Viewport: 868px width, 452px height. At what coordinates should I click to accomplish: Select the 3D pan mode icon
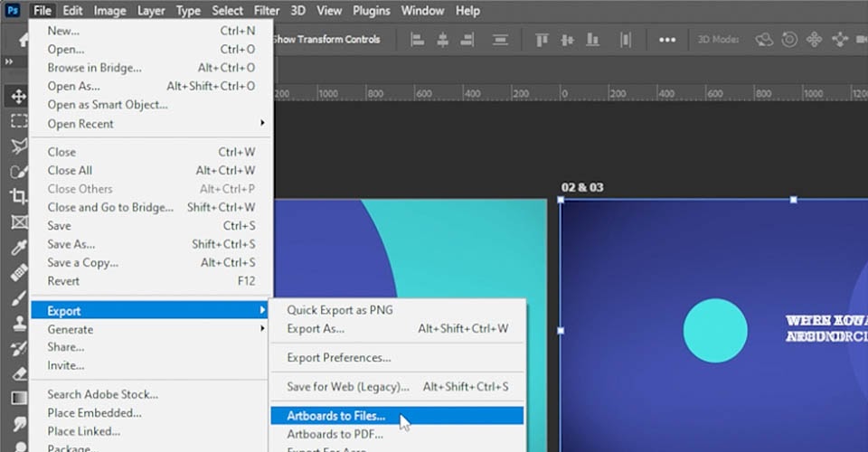(x=815, y=39)
